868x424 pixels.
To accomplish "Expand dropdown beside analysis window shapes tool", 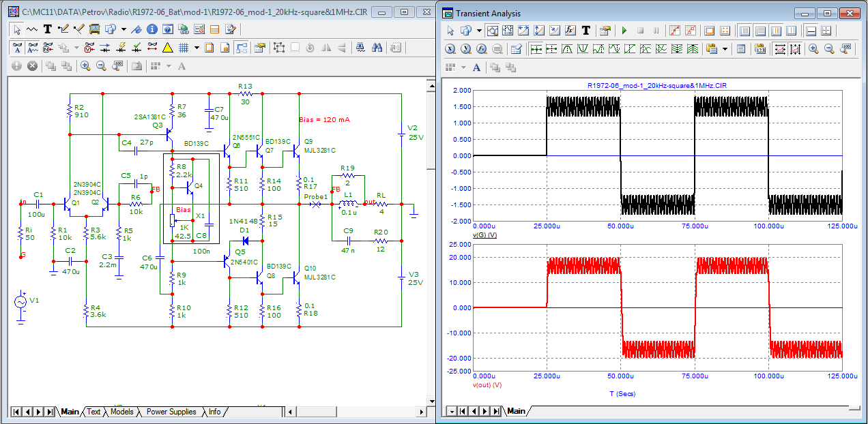I will point(479,31).
